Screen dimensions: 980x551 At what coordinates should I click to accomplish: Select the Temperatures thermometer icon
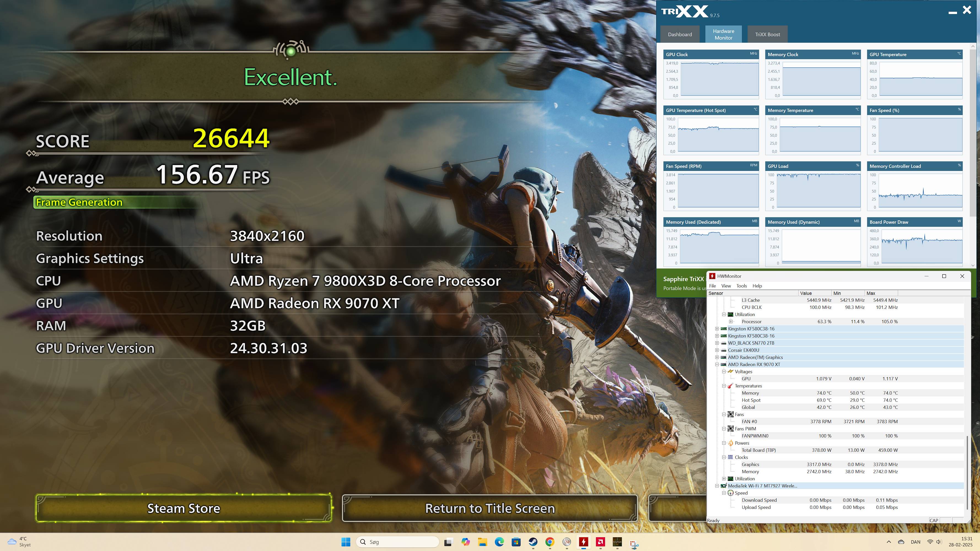click(x=730, y=386)
